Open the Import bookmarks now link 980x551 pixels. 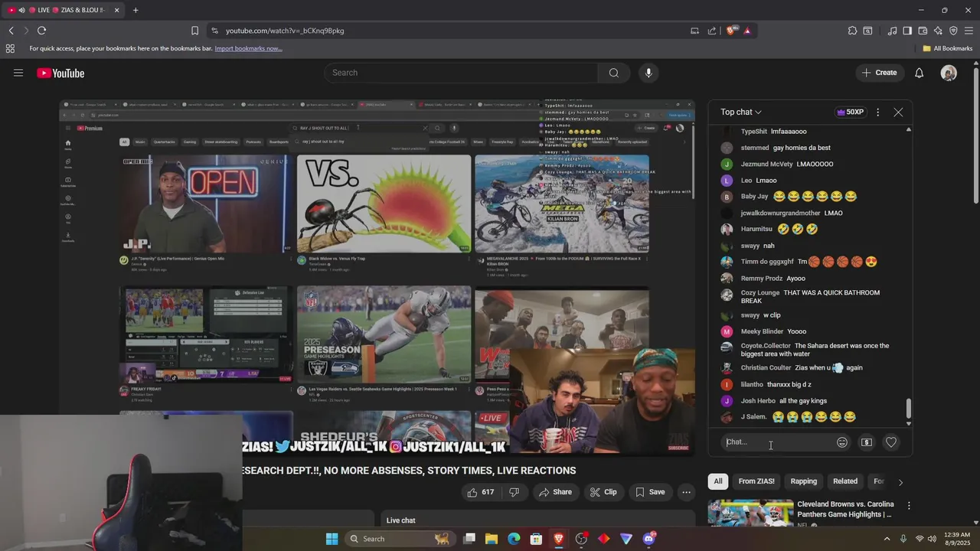click(x=248, y=48)
